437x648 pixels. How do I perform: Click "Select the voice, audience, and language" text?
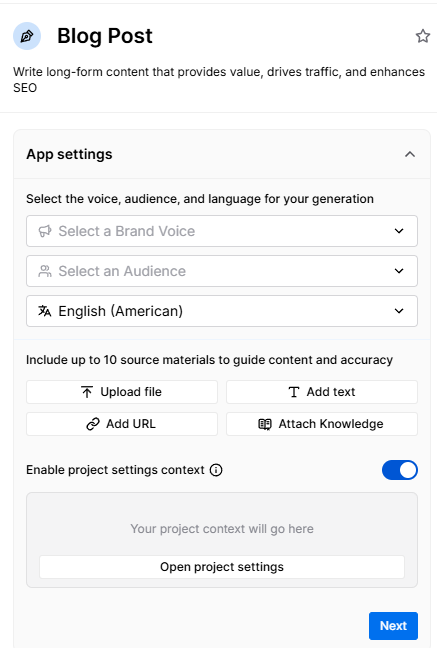click(200, 199)
